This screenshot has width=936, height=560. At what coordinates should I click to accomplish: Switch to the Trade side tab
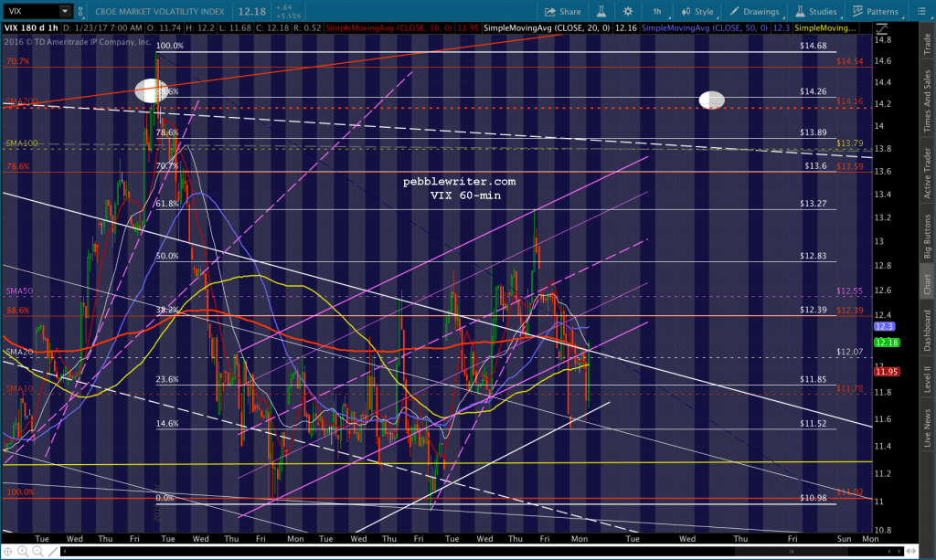coord(927,44)
